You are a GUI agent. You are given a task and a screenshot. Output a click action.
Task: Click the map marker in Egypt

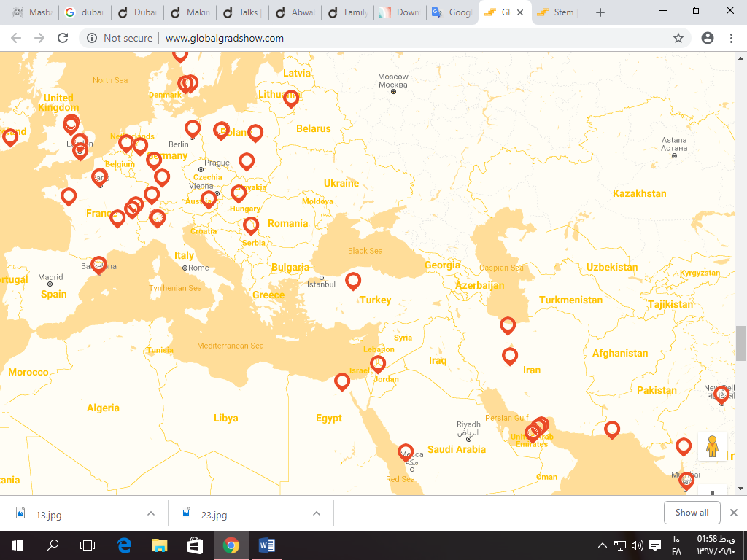(x=342, y=381)
